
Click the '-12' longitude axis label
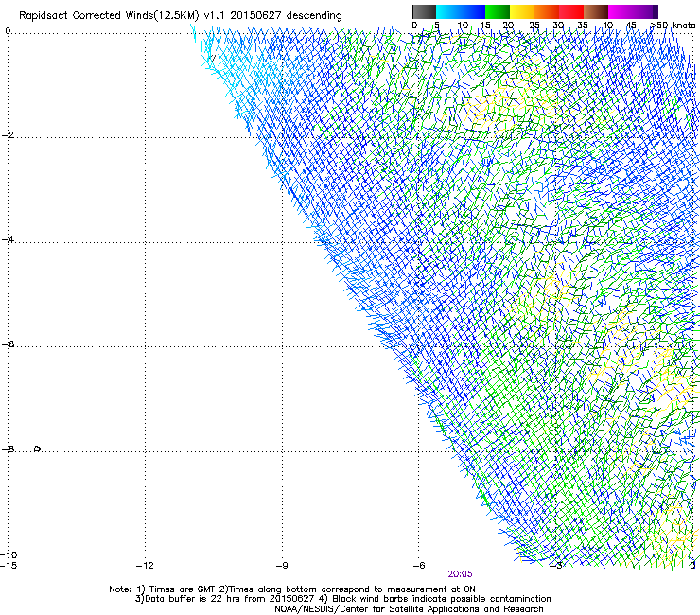coord(145,566)
